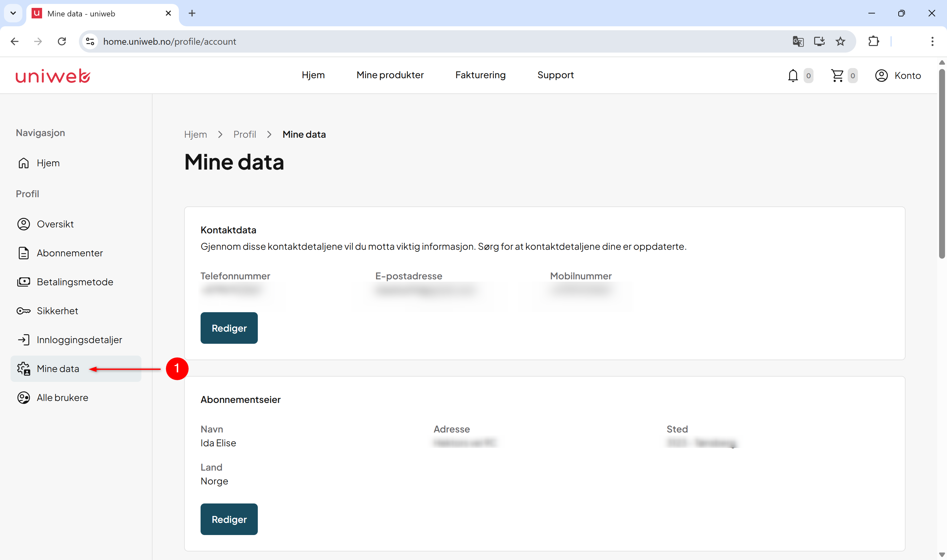Open Abonnementer in sidebar
947x560 pixels.
[76, 253]
